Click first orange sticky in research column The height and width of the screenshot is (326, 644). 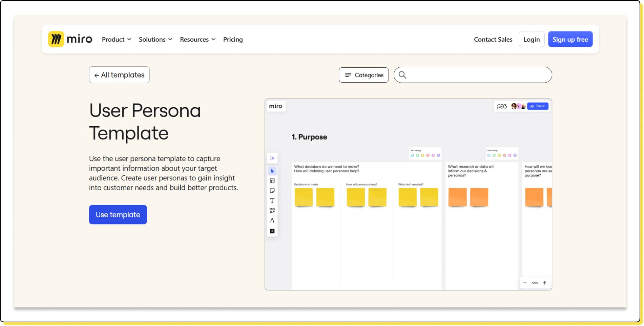coord(457,197)
